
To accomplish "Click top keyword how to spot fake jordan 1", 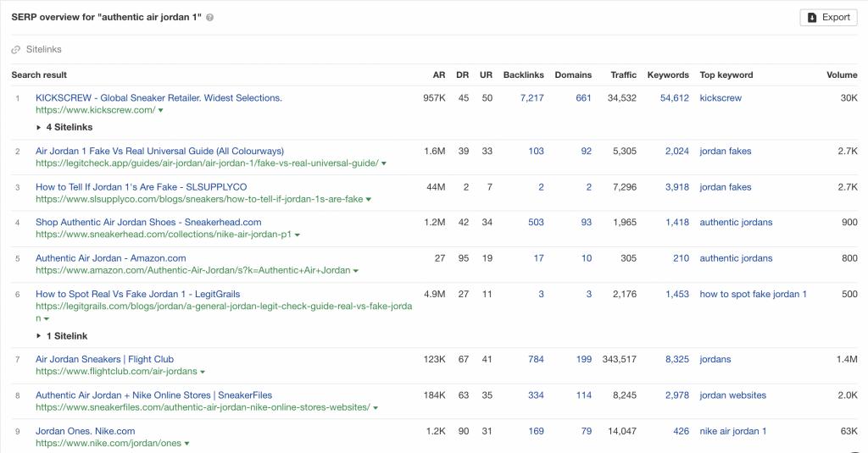I will click(753, 295).
